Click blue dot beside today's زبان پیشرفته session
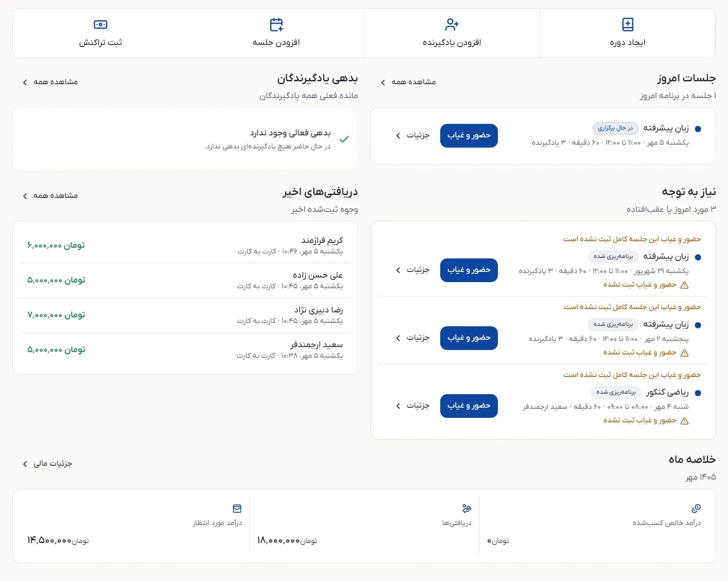The width and height of the screenshot is (728, 581). [698, 129]
